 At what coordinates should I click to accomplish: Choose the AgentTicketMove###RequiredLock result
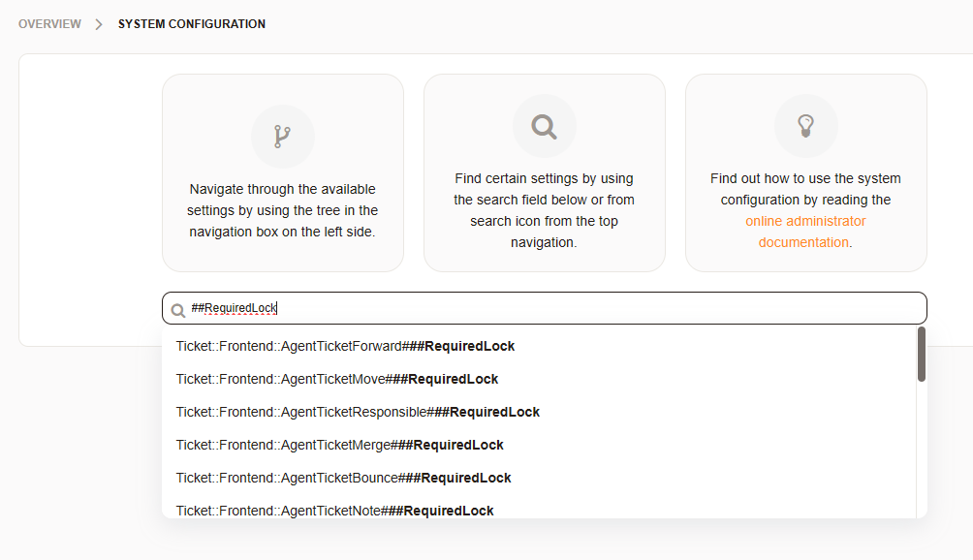337,379
